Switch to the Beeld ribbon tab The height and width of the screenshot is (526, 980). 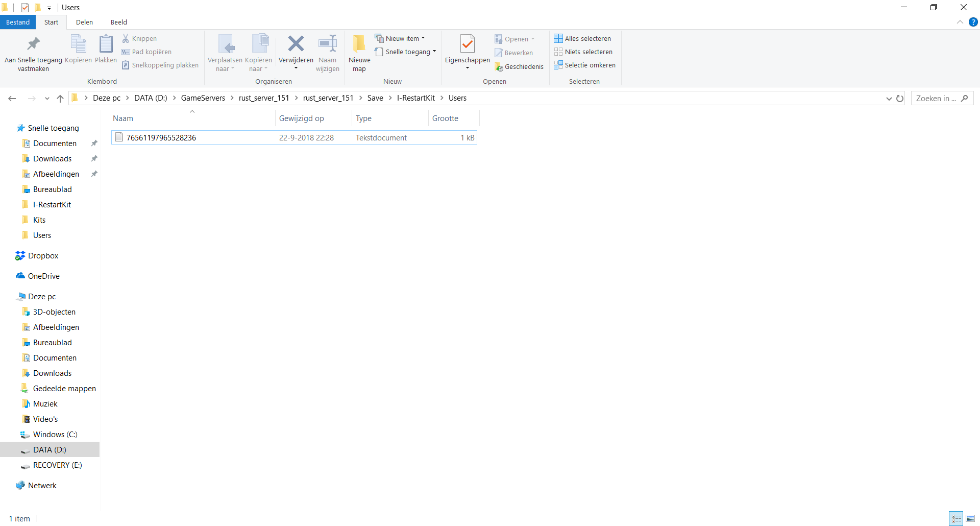coord(118,22)
